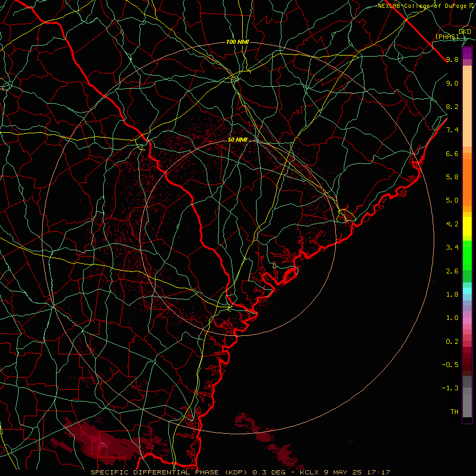Viewport: 476px width, 476px height.
Task: Click the "[PHAS]" units label above the colorbar
Action: pyautogui.click(x=447, y=36)
